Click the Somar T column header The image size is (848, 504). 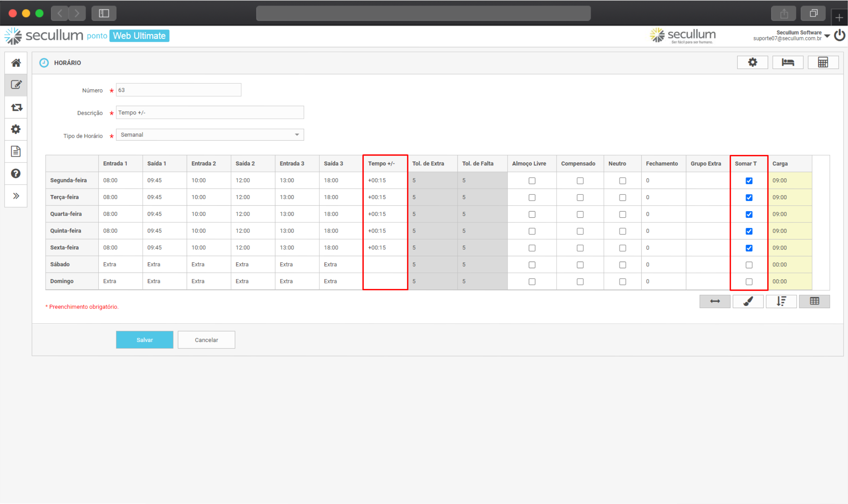(746, 164)
